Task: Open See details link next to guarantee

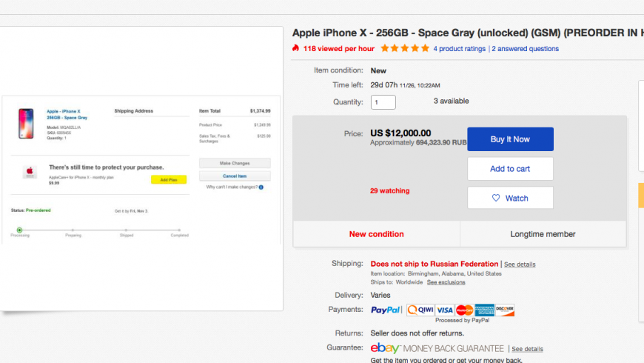Action: click(x=527, y=349)
